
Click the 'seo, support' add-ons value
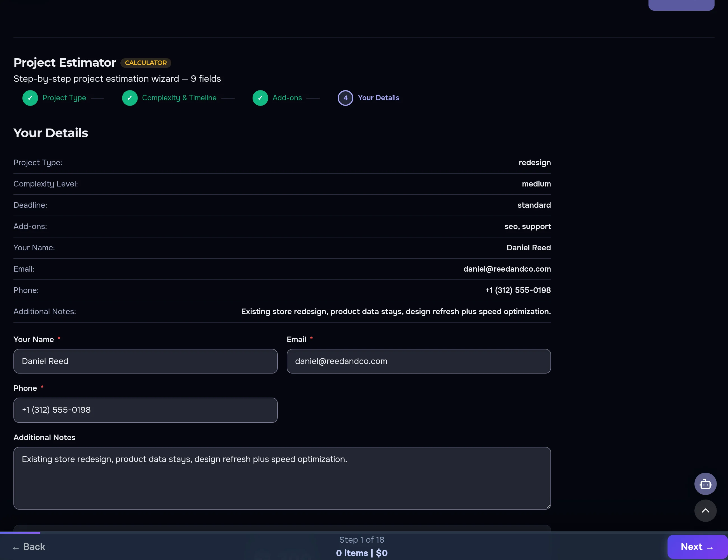pos(528,227)
